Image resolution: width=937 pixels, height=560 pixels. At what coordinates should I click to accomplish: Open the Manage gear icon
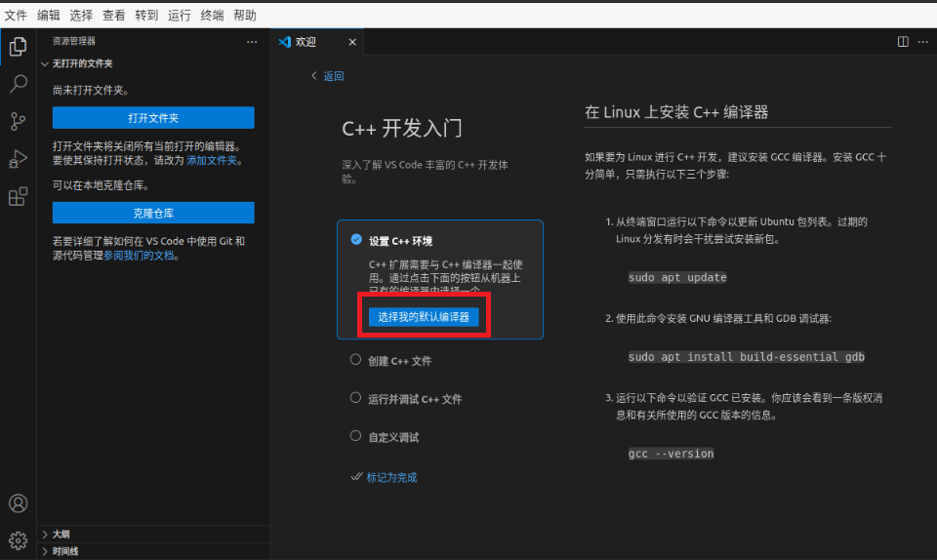pyautogui.click(x=18, y=540)
